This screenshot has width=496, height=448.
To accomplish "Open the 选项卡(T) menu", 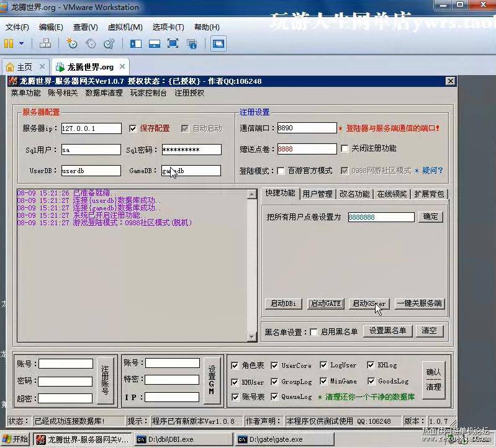I will (x=168, y=27).
